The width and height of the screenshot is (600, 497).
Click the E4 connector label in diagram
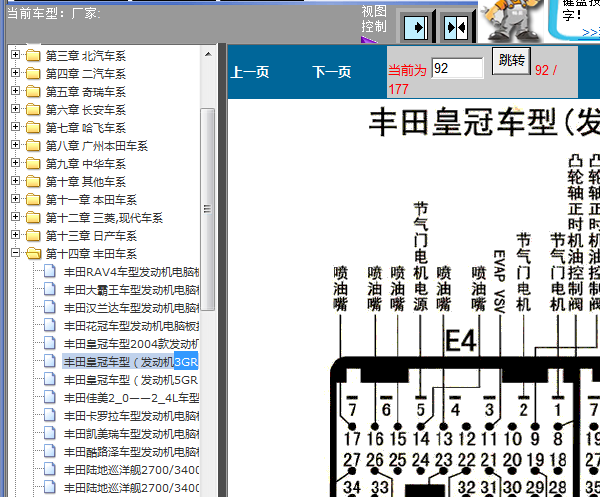click(x=461, y=340)
